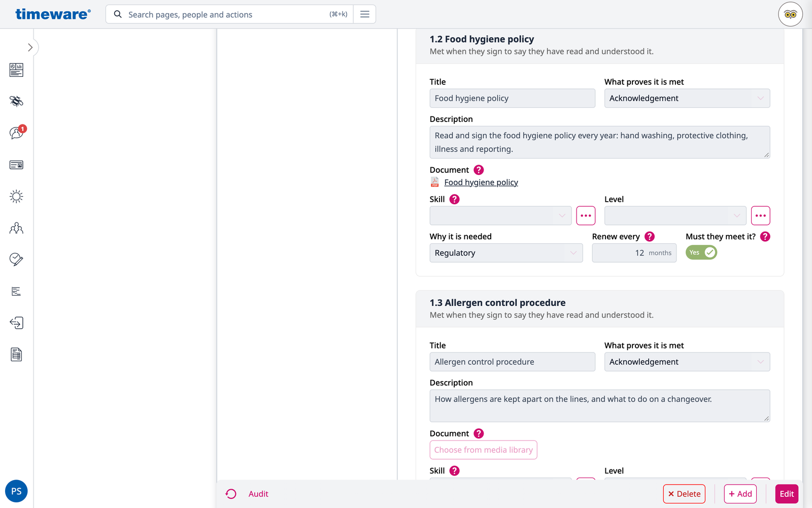This screenshot has height=508, width=812.
Task: Open Acknowledgement dropdown for Food hygiene policy
Action: (x=687, y=99)
